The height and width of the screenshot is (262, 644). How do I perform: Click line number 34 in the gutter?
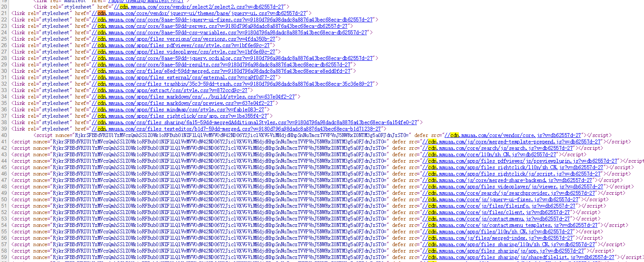pos(5,97)
